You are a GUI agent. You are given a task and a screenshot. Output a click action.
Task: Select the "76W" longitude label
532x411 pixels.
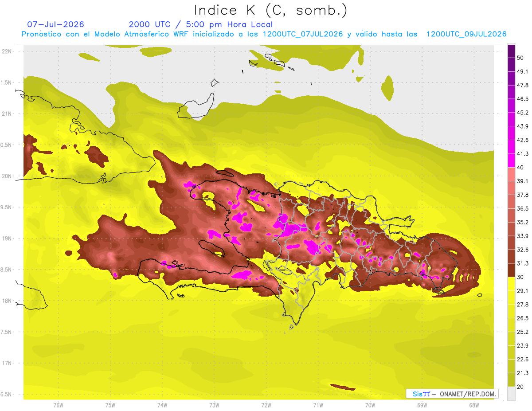tap(58, 405)
